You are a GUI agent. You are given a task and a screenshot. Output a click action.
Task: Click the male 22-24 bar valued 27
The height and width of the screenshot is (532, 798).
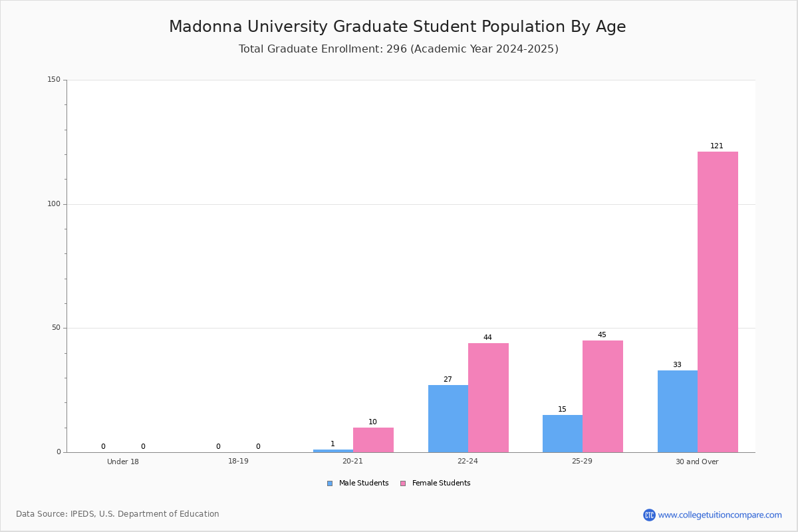[448, 418]
